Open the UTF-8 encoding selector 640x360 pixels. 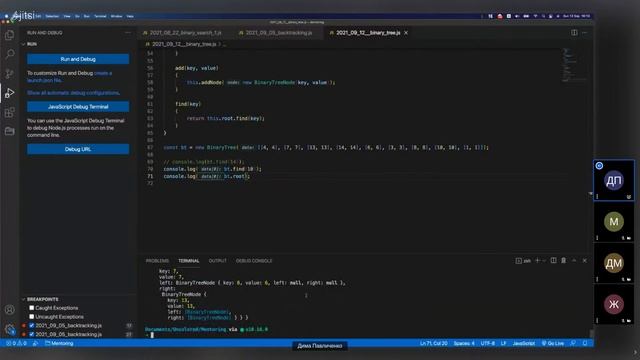[487, 343]
